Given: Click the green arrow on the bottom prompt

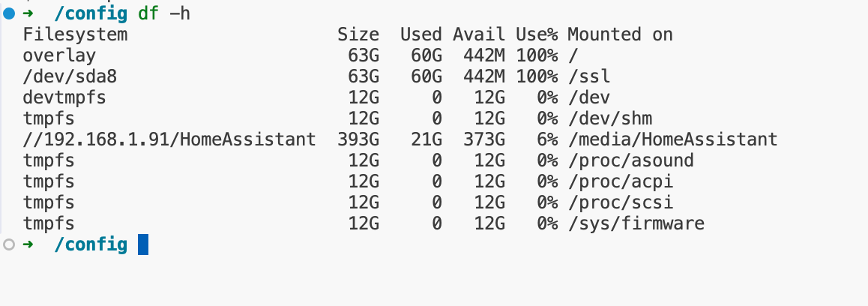Looking at the screenshot, I should [x=28, y=244].
